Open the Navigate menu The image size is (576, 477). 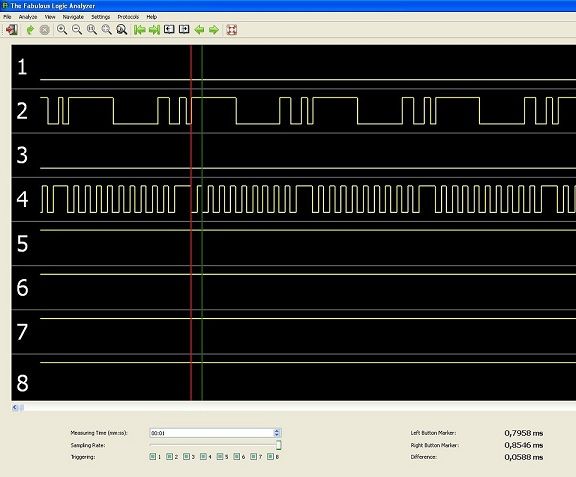point(73,17)
